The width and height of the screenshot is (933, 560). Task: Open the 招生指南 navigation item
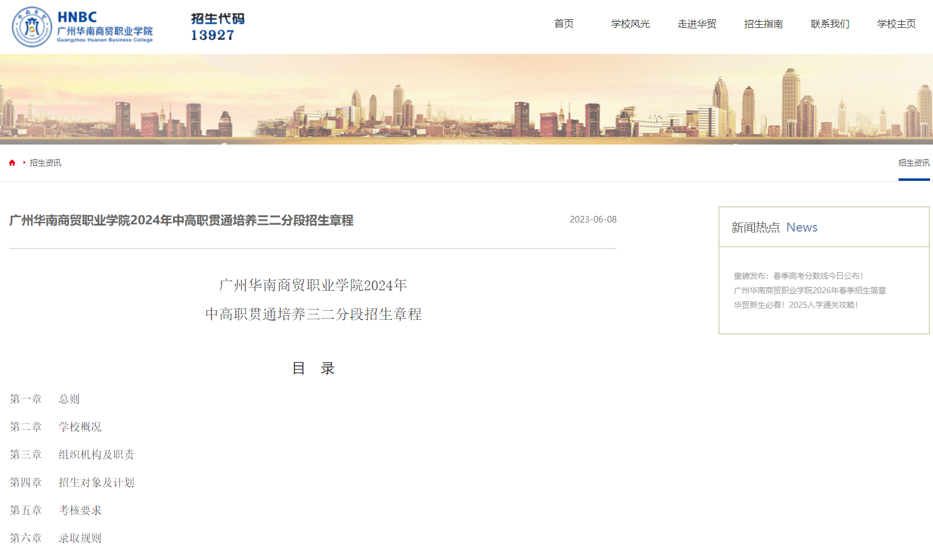coord(763,24)
